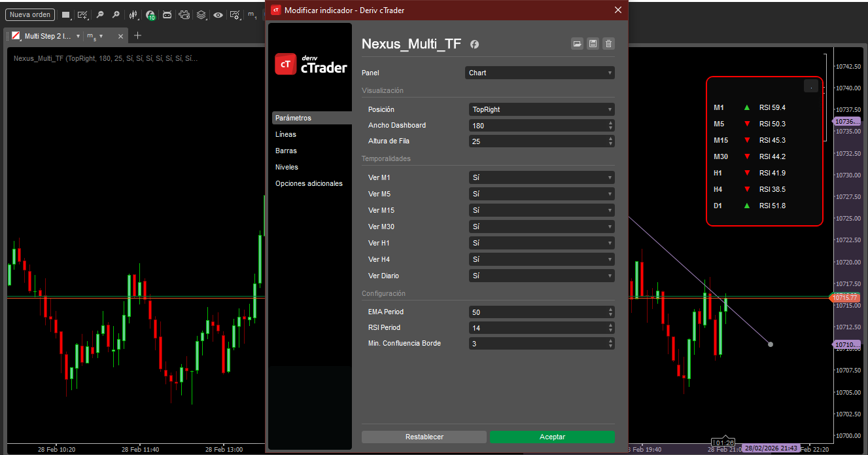Change the Posición dropdown from TopRight

click(x=540, y=109)
